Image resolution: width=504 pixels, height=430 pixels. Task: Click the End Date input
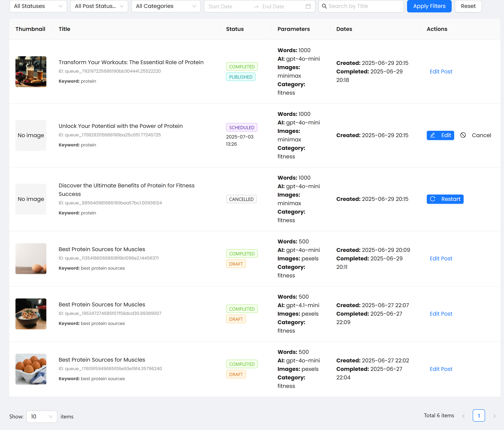(280, 7)
